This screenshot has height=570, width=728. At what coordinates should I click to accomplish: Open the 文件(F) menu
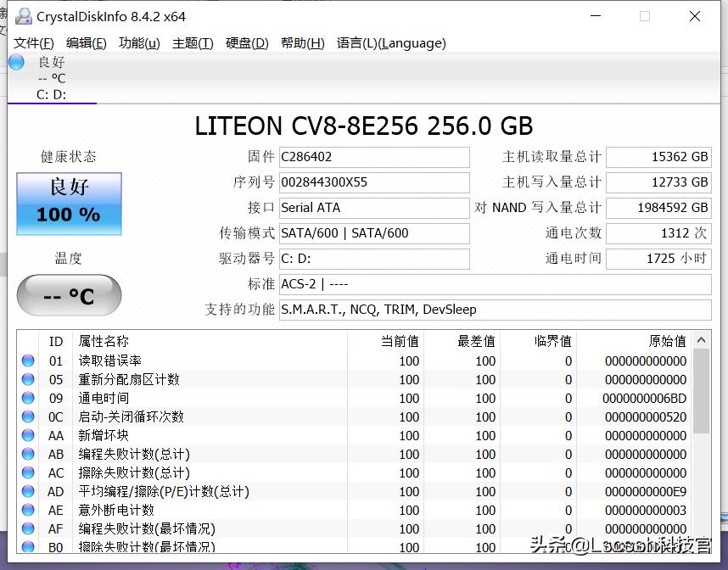click(34, 43)
